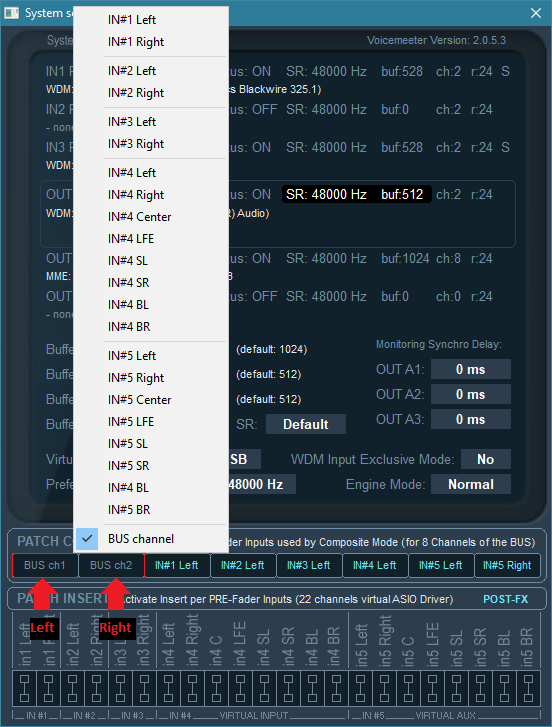Toggle the in4 LFE insert switch
This screenshot has height=727, width=552.
click(x=240, y=689)
